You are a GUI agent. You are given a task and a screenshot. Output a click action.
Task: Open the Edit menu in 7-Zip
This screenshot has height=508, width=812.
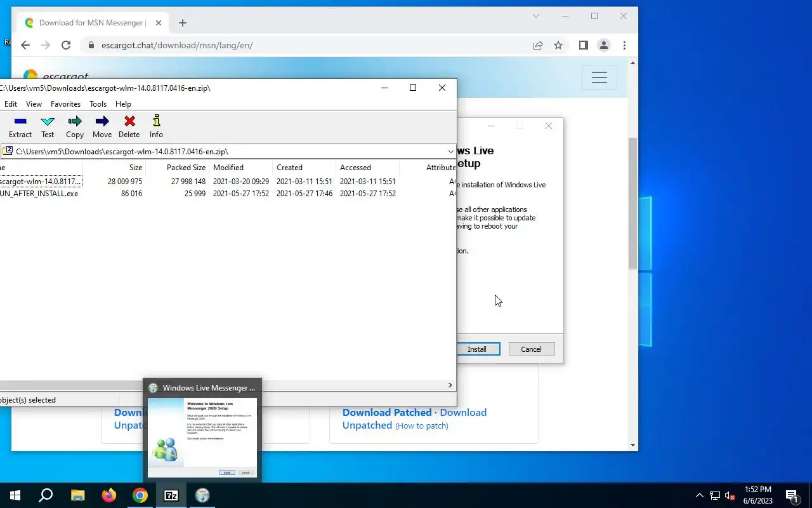(11, 104)
